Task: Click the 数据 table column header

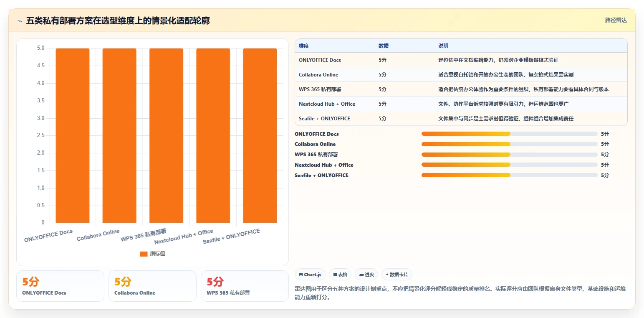Action: pyautogui.click(x=384, y=46)
